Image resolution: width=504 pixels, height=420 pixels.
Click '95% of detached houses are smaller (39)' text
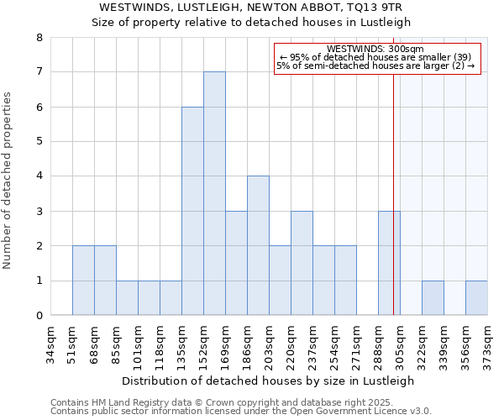tap(375, 57)
